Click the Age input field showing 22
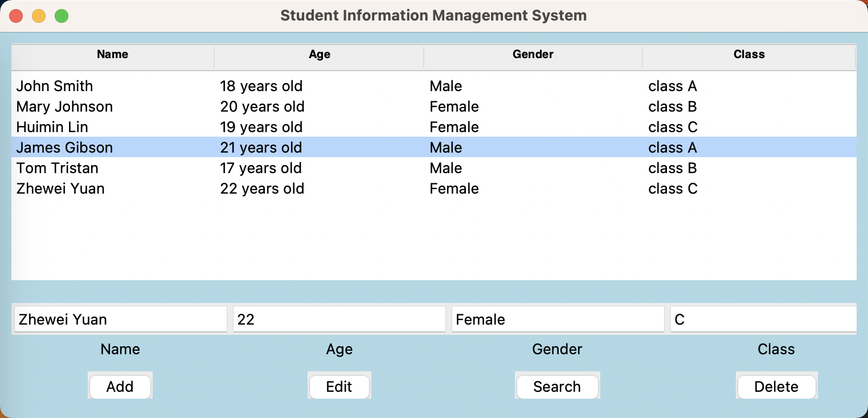Screen dimensions: 868x418 coord(339,319)
